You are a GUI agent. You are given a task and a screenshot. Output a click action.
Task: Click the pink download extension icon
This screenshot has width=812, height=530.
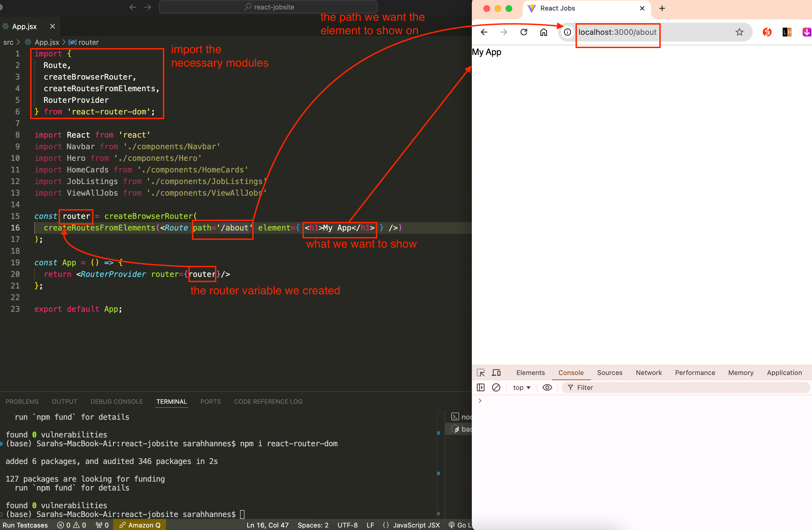[806, 32]
